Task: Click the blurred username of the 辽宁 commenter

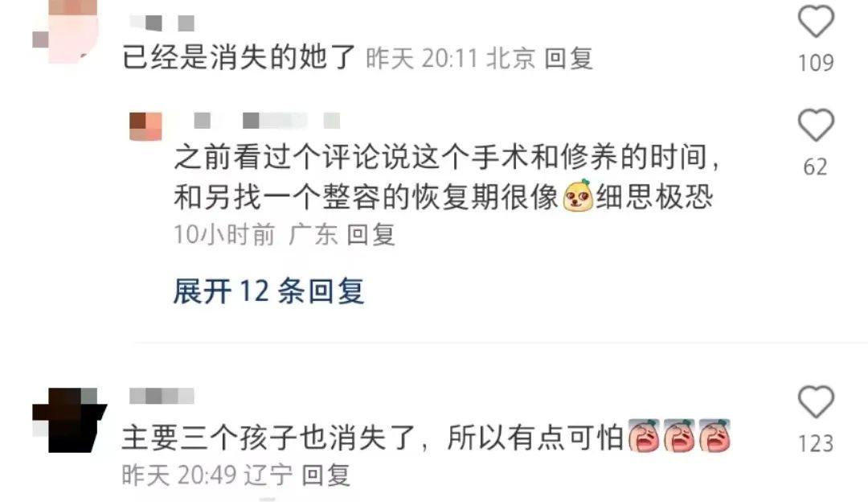Action: click(162, 396)
